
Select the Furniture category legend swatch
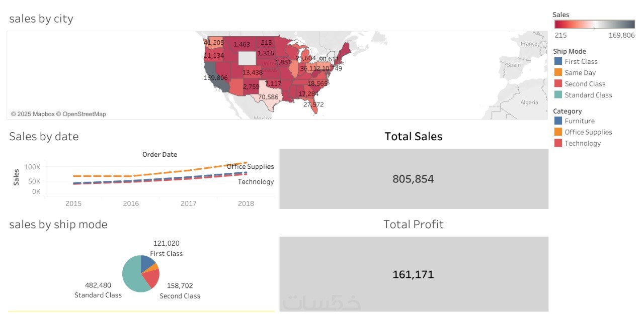pos(558,121)
